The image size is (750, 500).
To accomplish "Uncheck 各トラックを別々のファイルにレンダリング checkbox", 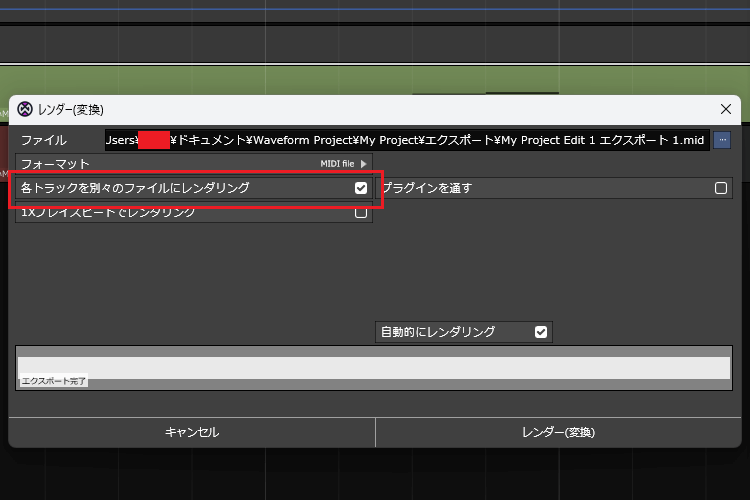I will [x=361, y=188].
